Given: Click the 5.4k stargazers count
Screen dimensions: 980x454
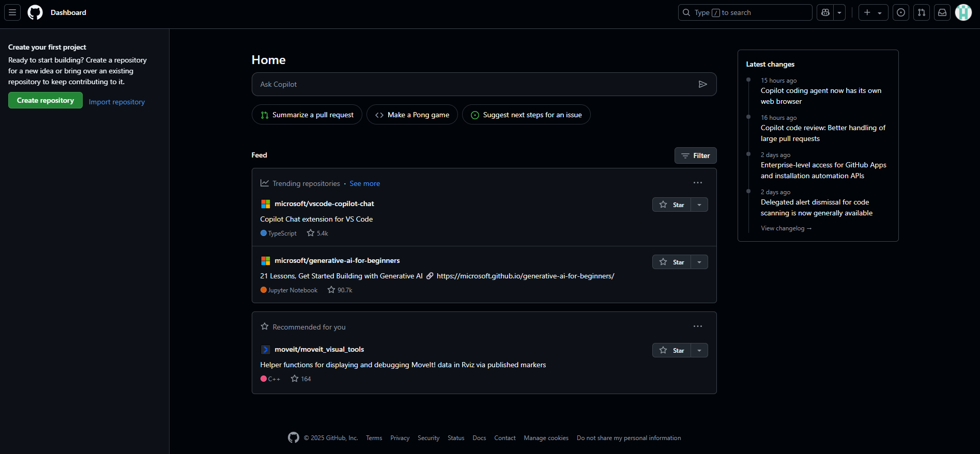Looking at the screenshot, I should tap(317, 233).
